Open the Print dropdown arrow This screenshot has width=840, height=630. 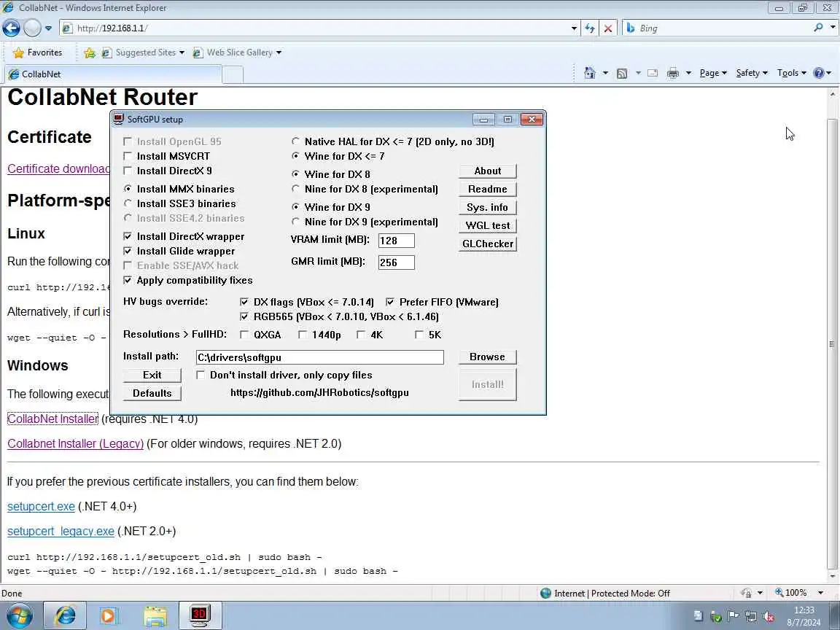[688, 73]
